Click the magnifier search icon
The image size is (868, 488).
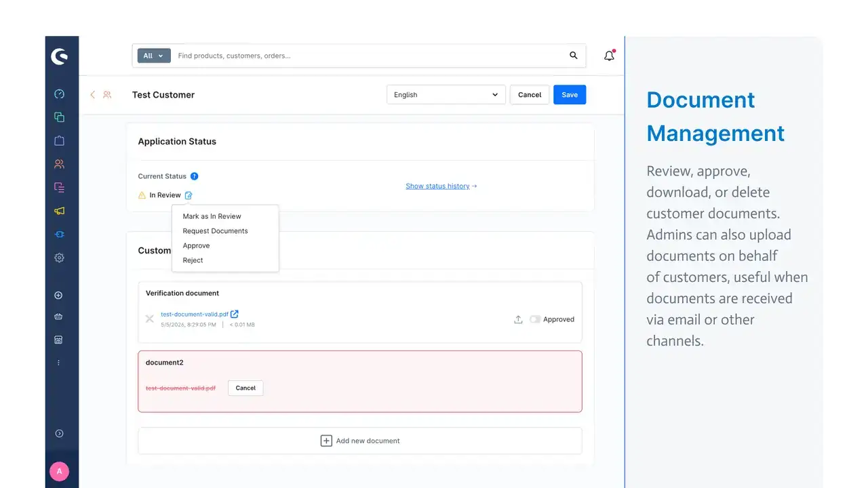[x=574, y=56]
